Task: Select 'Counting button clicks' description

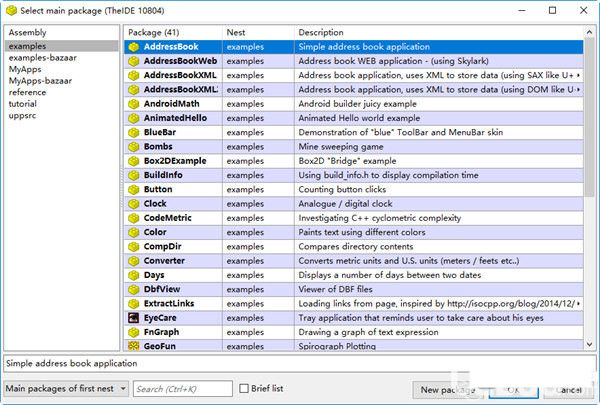Action: (342, 189)
